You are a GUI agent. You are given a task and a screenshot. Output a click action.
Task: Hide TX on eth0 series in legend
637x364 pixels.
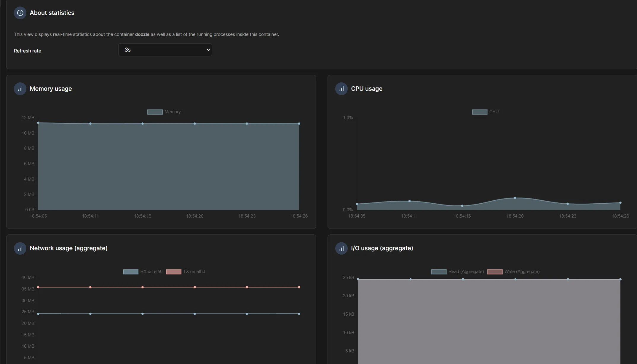tap(174, 272)
